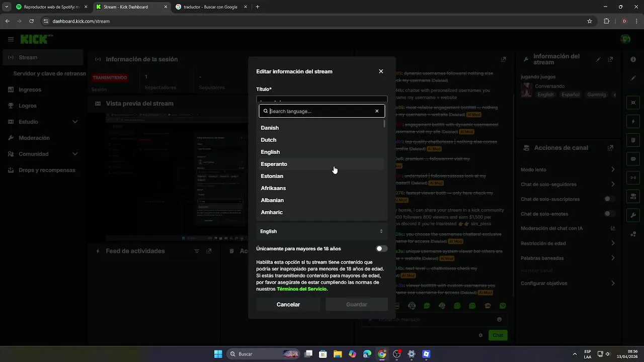Click the pencil icon in right rail

[x=633, y=78]
